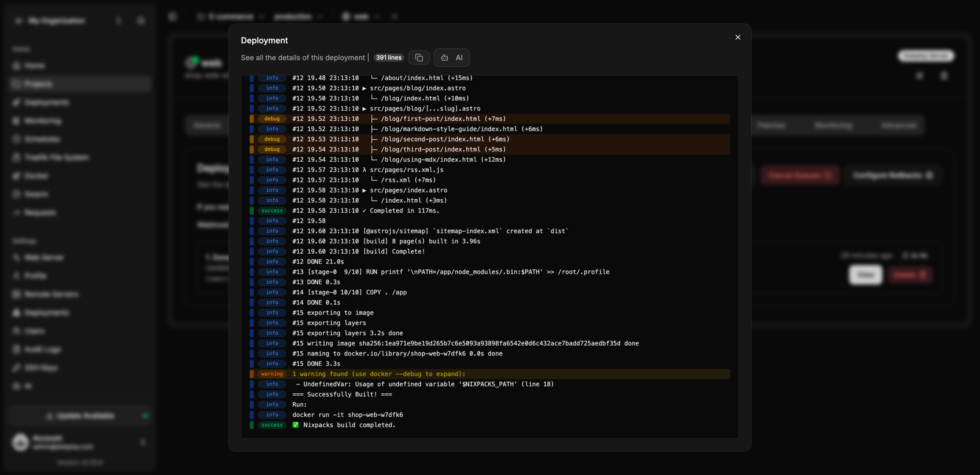Click the green checkmark before Nixpacks build completed
Viewport: 980px width, 475px height.
pyautogui.click(x=295, y=425)
